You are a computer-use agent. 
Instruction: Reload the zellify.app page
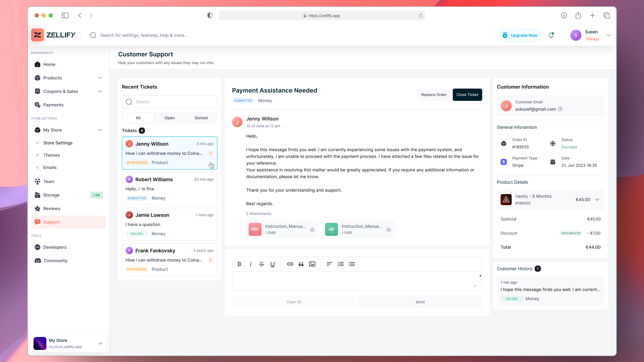[421, 15]
